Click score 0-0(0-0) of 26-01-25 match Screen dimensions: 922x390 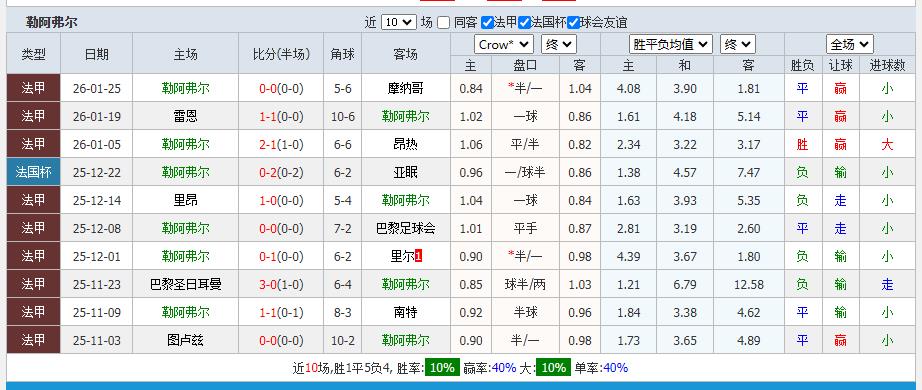pyautogui.click(x=281, y=89)
